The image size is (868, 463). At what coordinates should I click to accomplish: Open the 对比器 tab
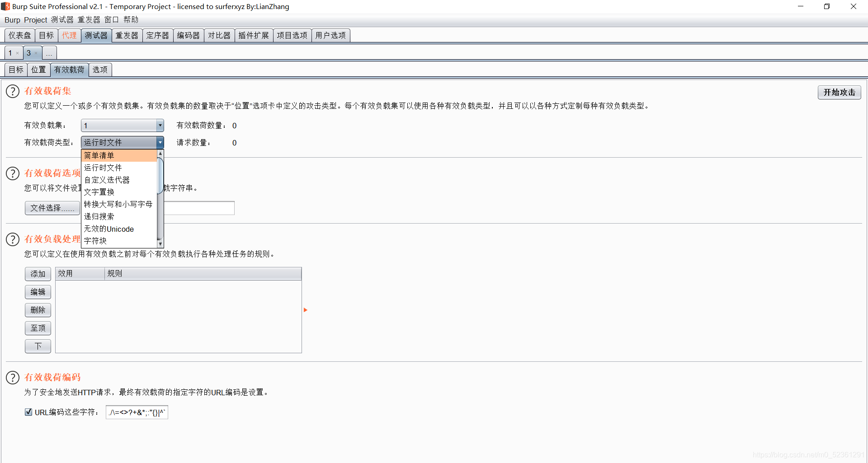[x=219, y=35]
